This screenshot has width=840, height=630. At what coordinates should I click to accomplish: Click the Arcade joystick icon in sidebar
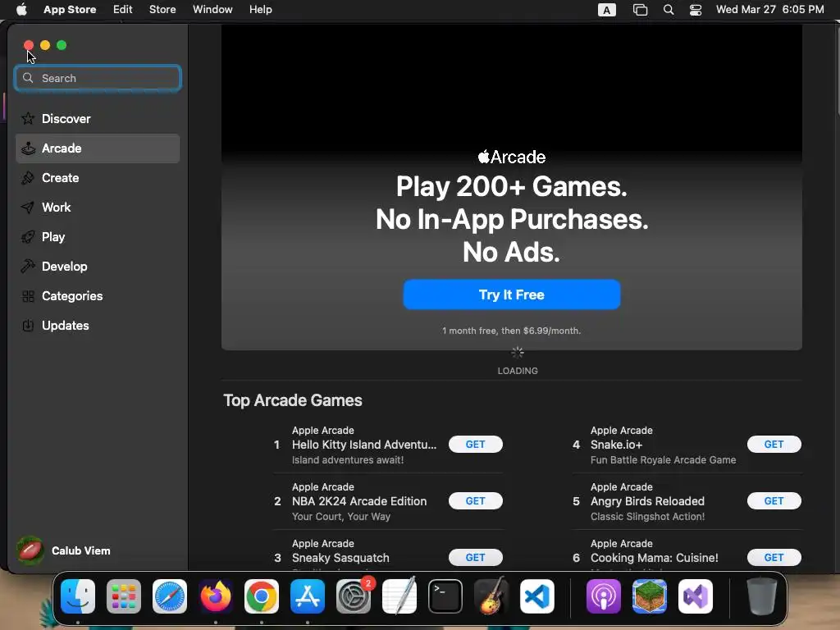28,148
